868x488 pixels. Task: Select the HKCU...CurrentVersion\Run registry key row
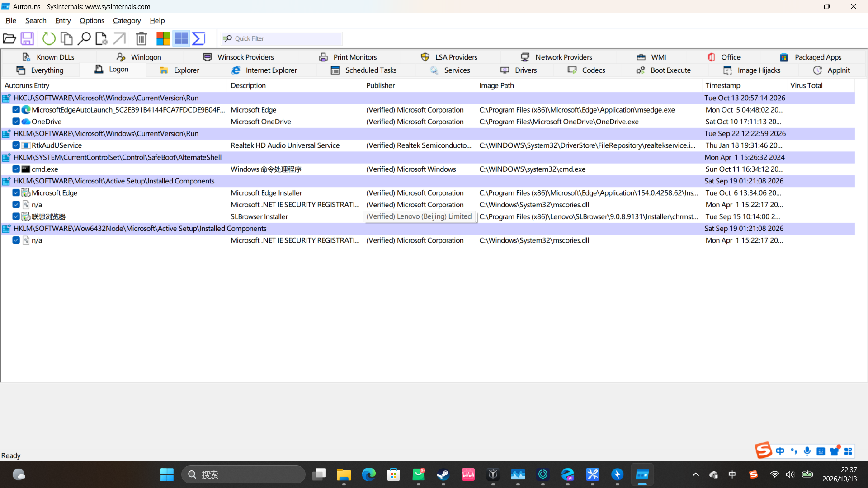pyautogui.click(x=428, y=98)
